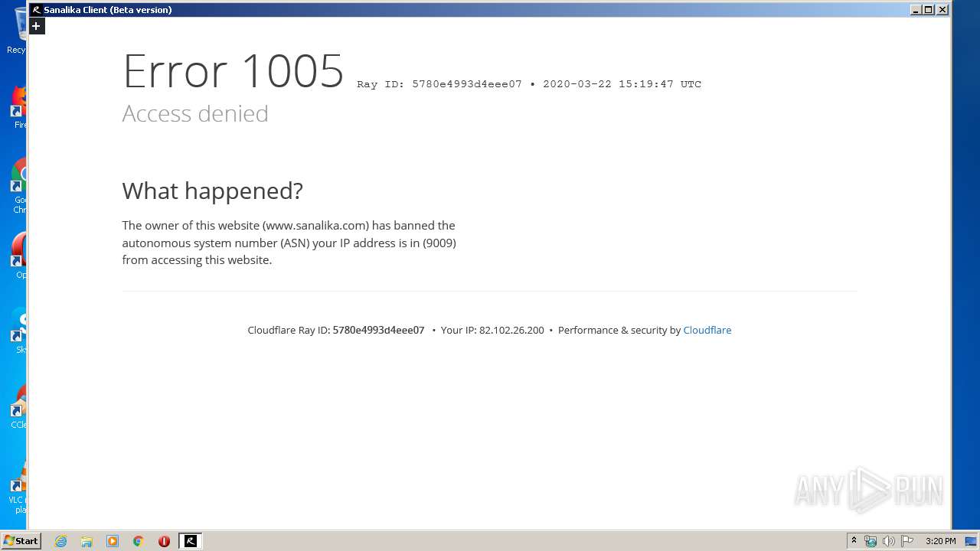Show hidden system tray icons
Viewport: 980px width, 551px height.
[x=854, y=541]
